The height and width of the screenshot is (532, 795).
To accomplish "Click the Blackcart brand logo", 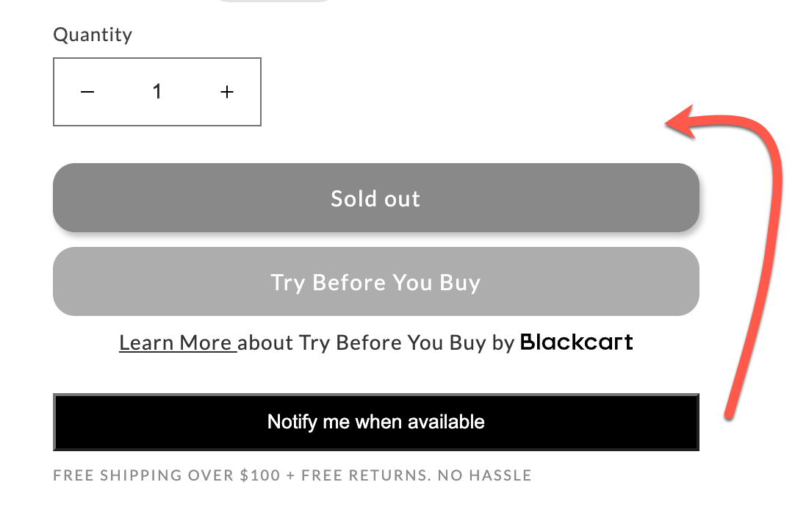I will pos(577,342).
